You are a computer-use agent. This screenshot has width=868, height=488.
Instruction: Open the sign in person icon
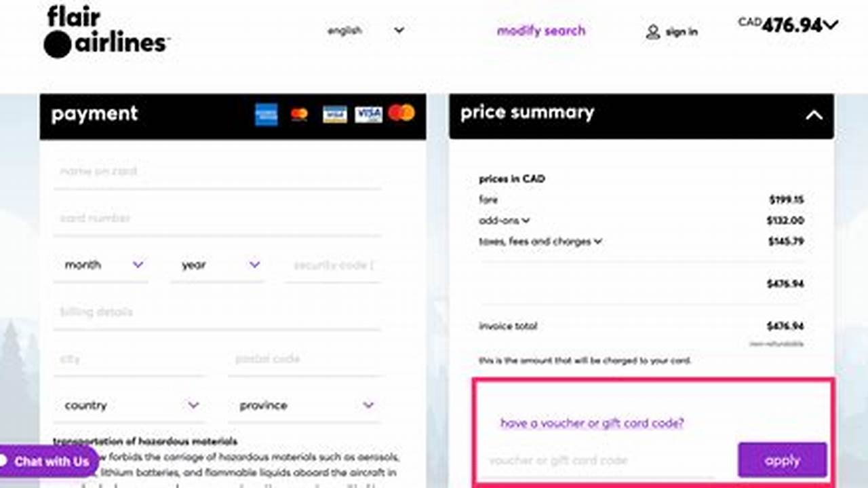[653, 31]
